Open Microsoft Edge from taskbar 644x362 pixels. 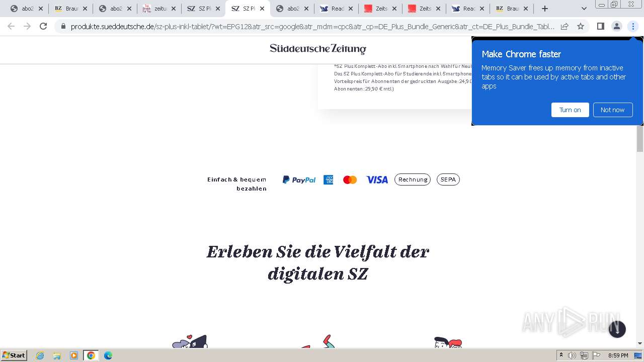108,355
